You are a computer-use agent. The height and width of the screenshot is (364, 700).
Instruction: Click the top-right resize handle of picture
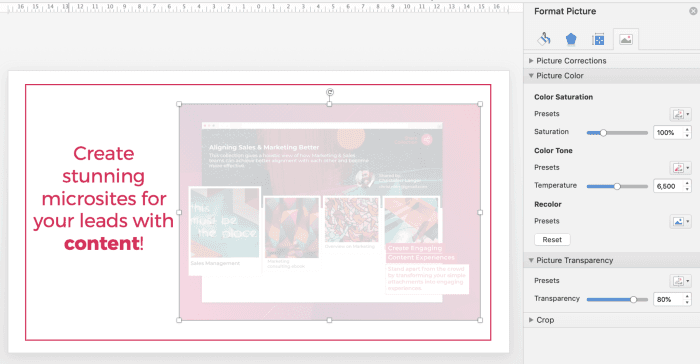pos(480,104)
